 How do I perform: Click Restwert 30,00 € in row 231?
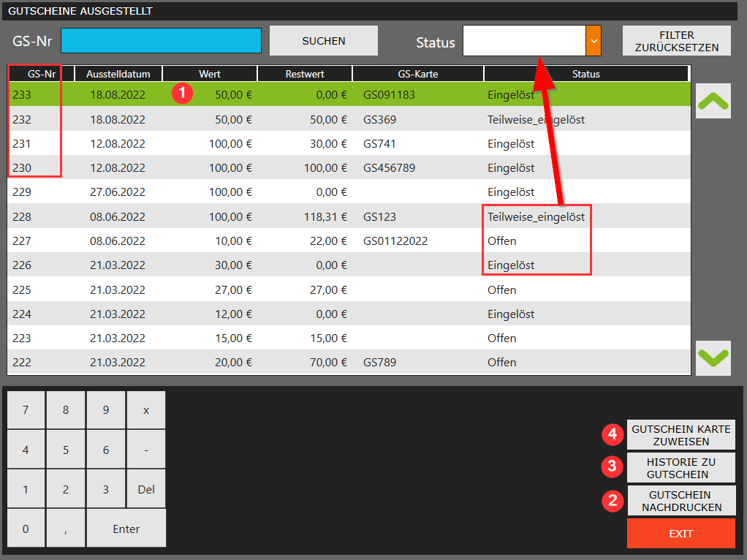coord(328,144)
